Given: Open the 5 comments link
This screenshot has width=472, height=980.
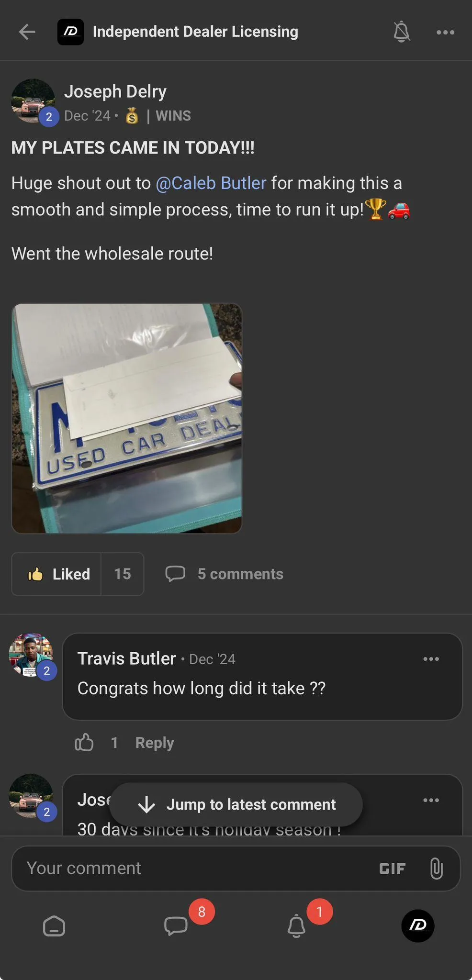Looking at the screenshot, I should click(x=225, y=574).
